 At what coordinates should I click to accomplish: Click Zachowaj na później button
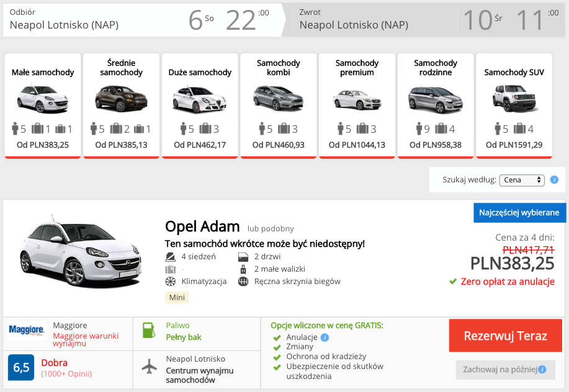pos(506,370)
